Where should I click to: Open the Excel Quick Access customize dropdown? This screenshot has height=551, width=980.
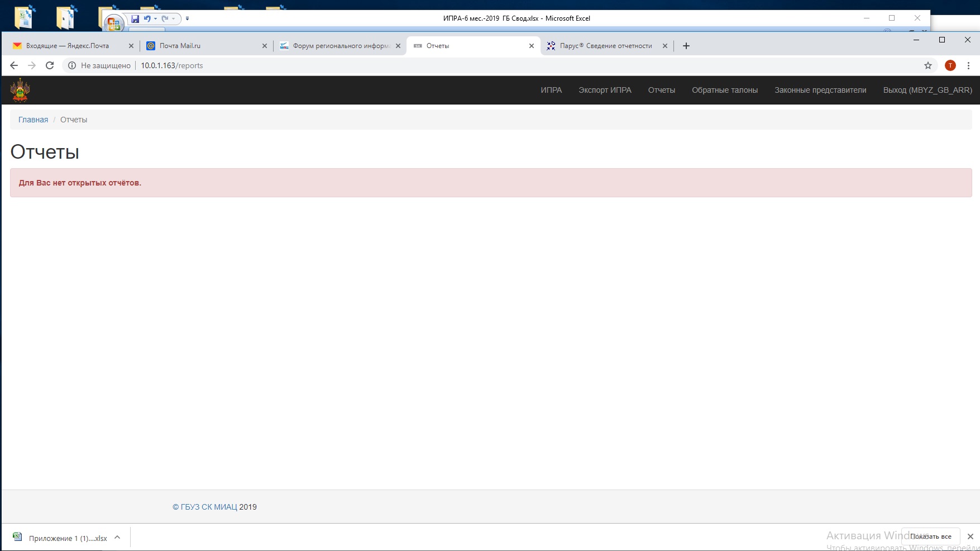[x=187, y=18]
